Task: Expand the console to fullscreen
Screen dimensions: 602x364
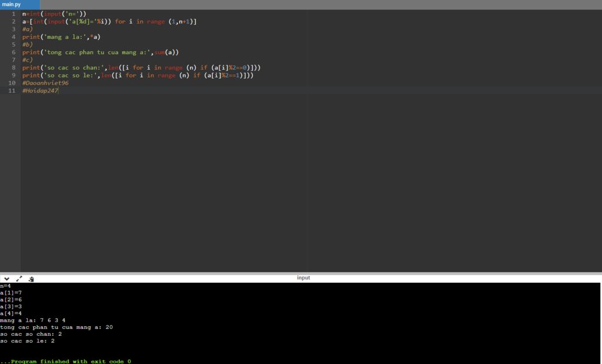Action: pyautogui.click(x=19, y=279)
